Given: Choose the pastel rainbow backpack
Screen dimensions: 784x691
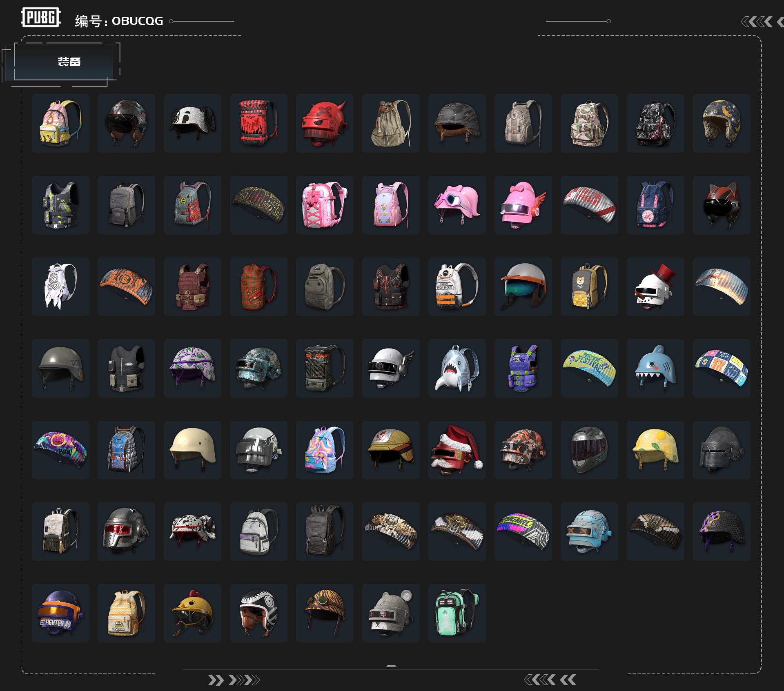Looking at the screenshot, I should pos(325,450).
